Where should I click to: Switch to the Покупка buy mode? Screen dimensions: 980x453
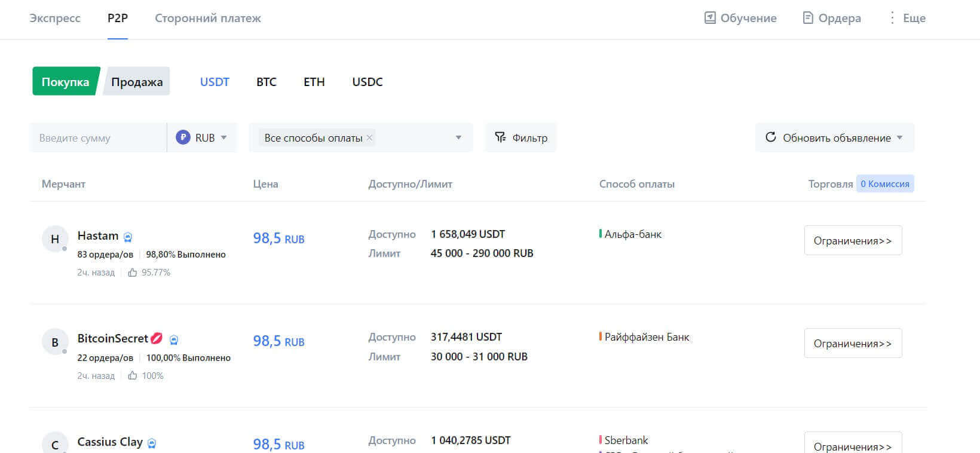tap(65, 82)
